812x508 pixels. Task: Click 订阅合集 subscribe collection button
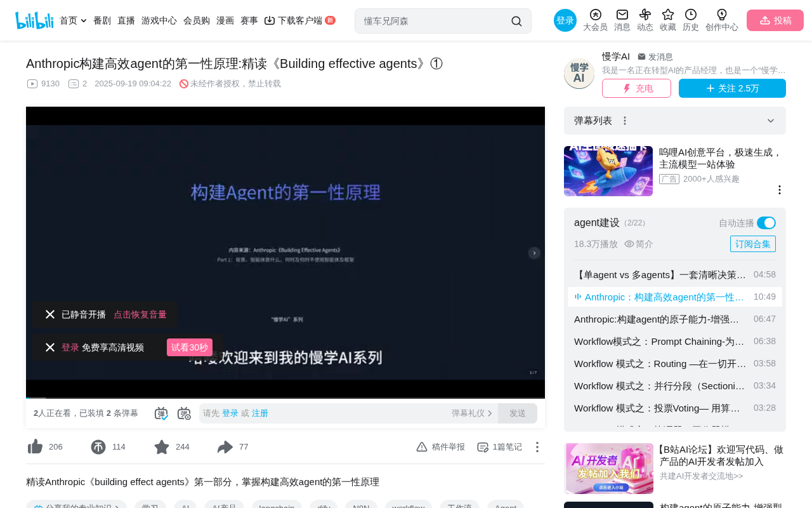pyautogui.click(x=753, y=244)
